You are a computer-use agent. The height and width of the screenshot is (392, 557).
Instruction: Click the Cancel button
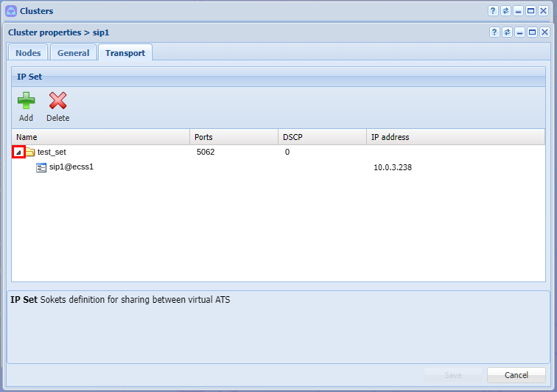click(x=516, y=375)
